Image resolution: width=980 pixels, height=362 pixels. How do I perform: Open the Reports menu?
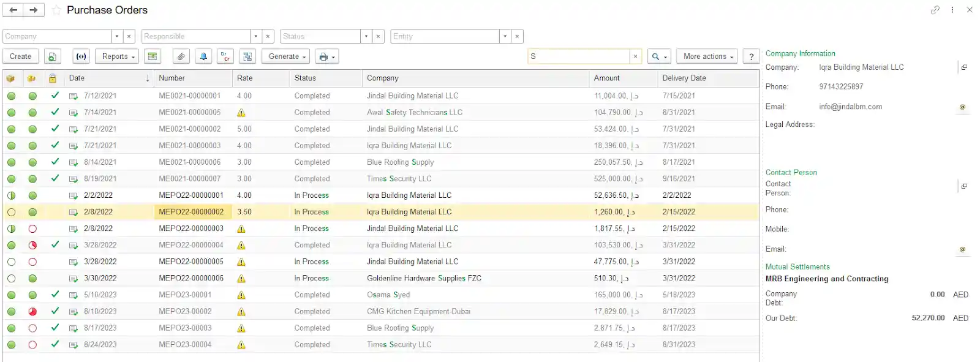(118, 56)
